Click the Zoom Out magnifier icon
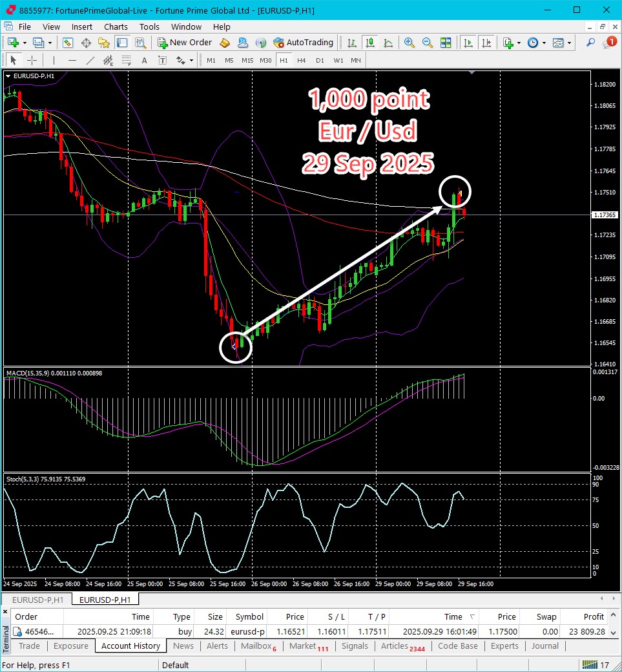The image size is (622, 672). tap(427, 43)
